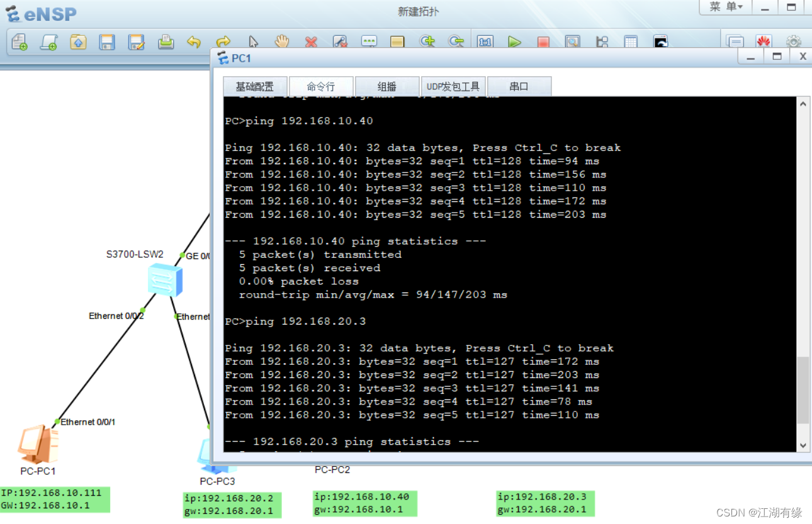Image resolution: width=812 pixels, height=524 pixels.
Task: Click the IP:192.168.10.111 green note
Action: pos(55,499)
